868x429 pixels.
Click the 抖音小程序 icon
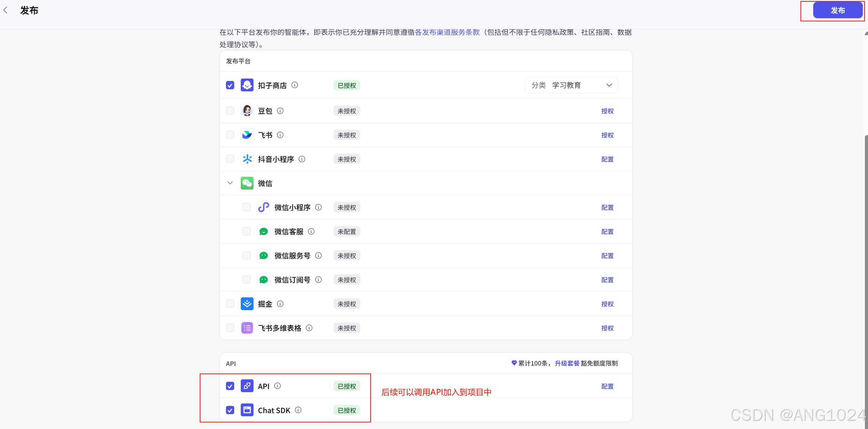click(247, 159)
